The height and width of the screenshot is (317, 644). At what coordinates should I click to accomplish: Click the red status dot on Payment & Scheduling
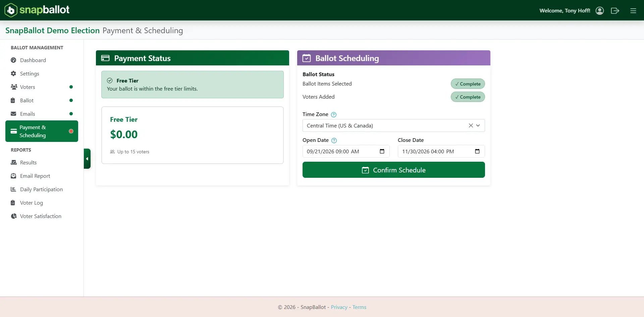coord(71,131)
